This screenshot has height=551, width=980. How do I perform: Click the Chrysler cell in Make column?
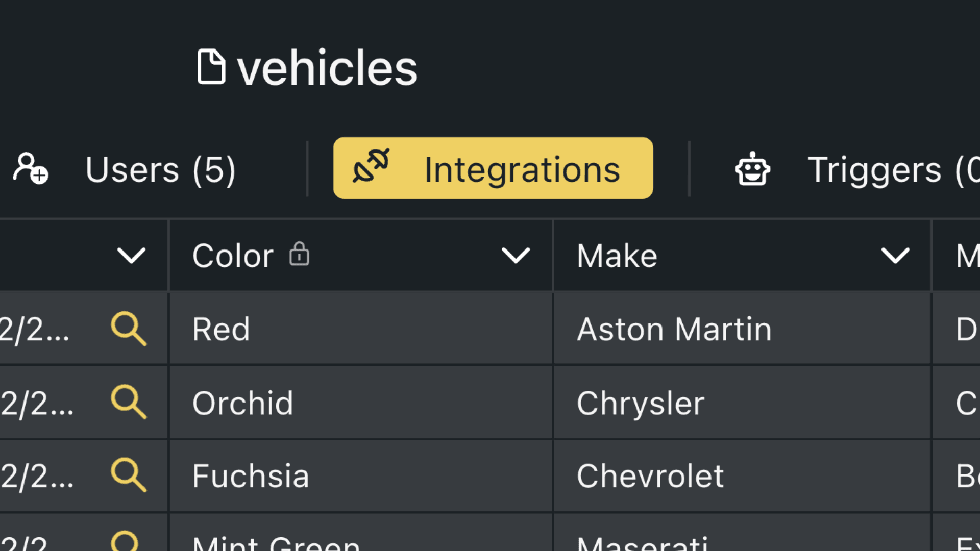pyautogui.click(x=641, y=403)
